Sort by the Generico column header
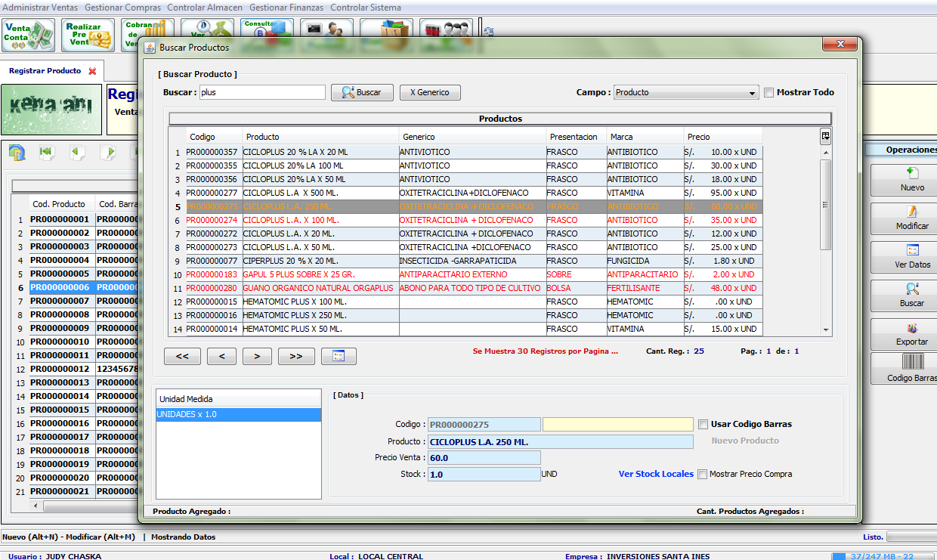 472,137
